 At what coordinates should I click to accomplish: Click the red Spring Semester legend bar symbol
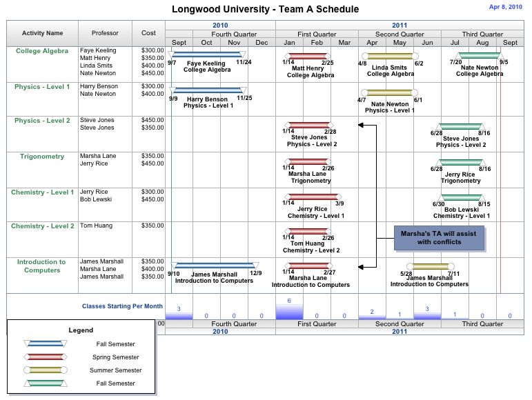46,357
